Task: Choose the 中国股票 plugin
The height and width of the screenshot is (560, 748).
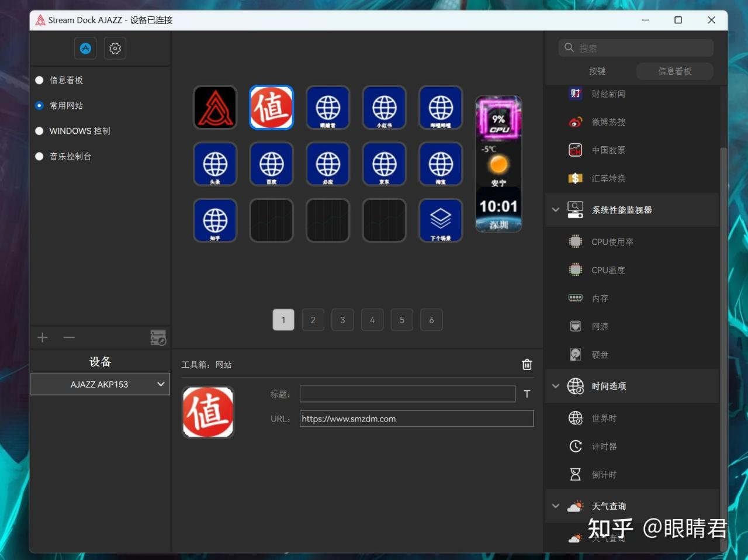Action: click(x=608, y=150)
